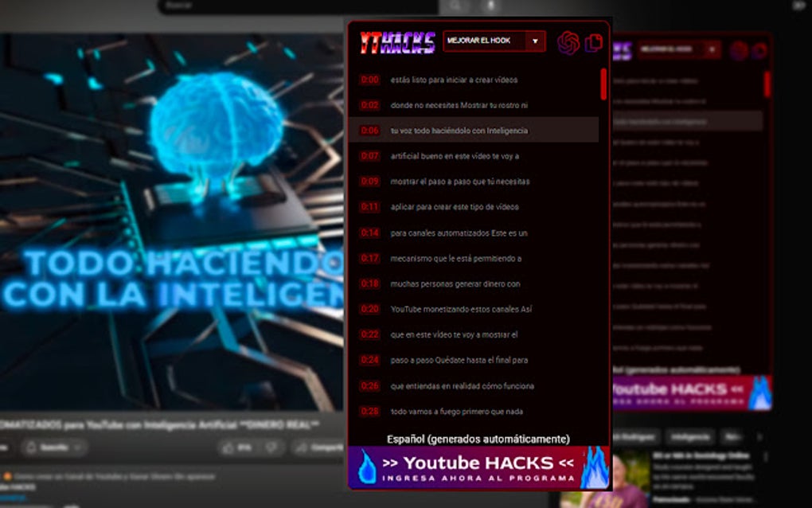Jump to timestamp 0:07
Viewport: 812px width, 508px height.
click(369, 156)
